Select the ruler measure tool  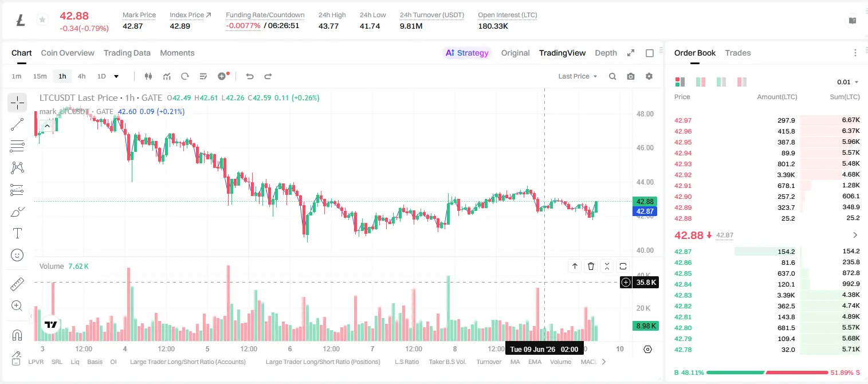click(17, 284)
